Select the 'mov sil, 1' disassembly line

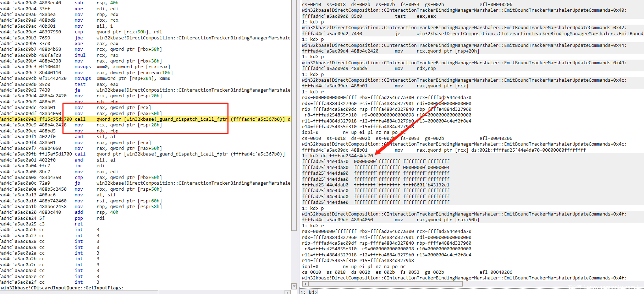point(57,26)
